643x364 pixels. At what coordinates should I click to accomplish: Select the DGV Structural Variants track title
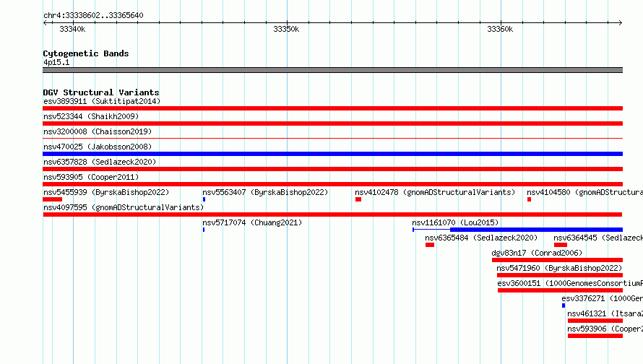tap(101, 92)
